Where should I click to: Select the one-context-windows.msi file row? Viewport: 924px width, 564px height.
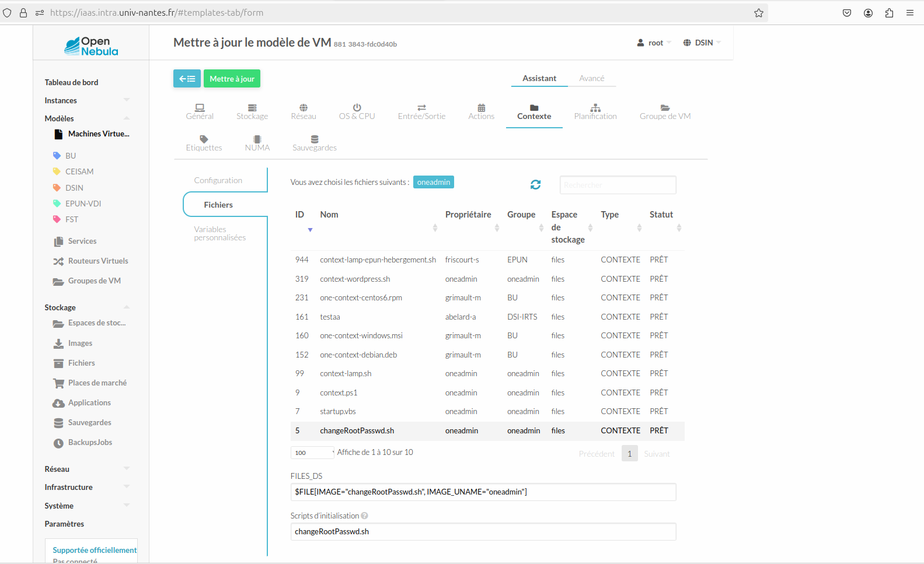click(487, 335)
